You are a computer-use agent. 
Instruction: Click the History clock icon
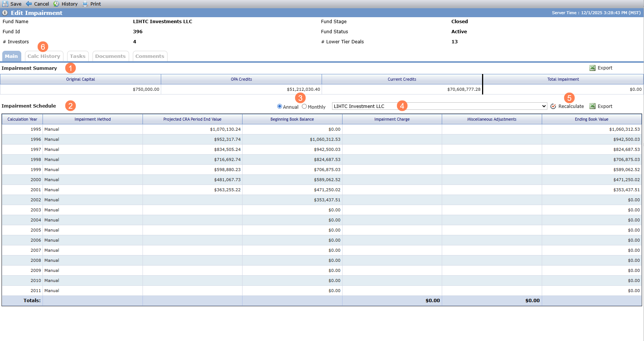tap(56, 4)
